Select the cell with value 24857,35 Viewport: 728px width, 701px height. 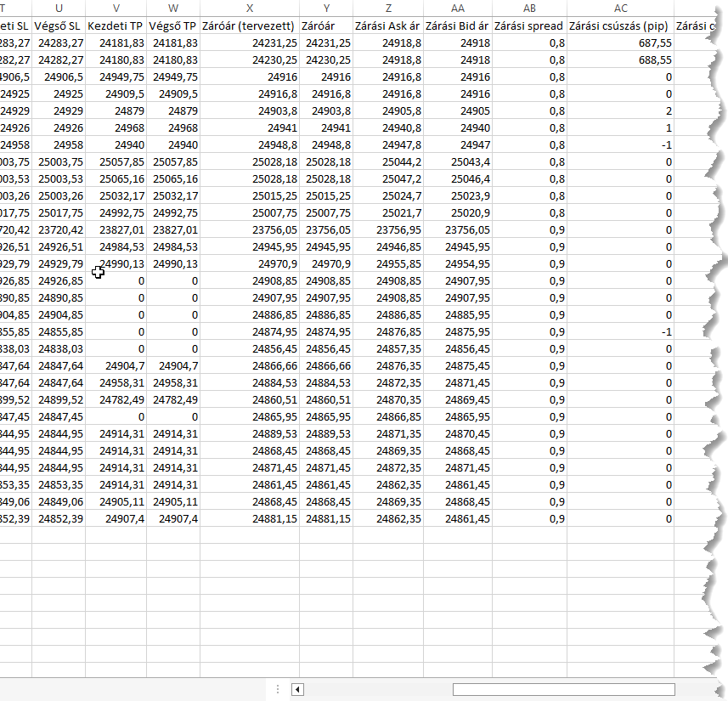[388, 349]
